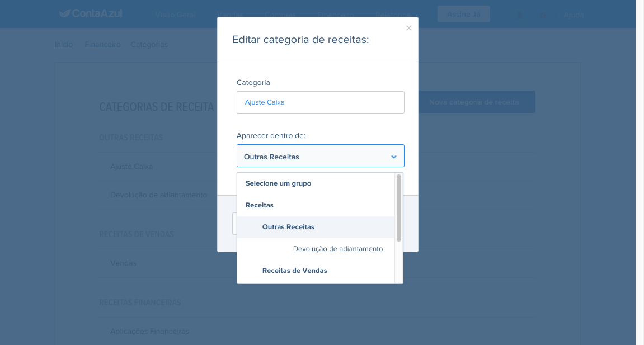Select Aplicações Financeiras category row

(317, 331)
